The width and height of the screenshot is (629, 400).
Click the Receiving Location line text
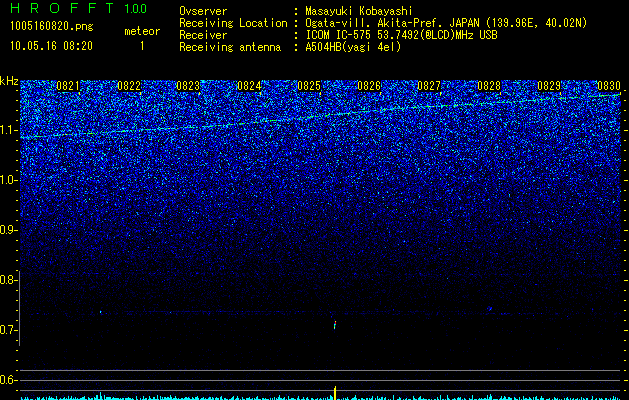click(x=383, y=23)
